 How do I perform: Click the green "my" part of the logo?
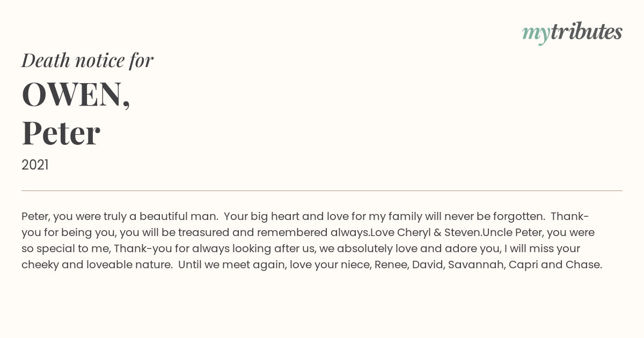[536, 34]
